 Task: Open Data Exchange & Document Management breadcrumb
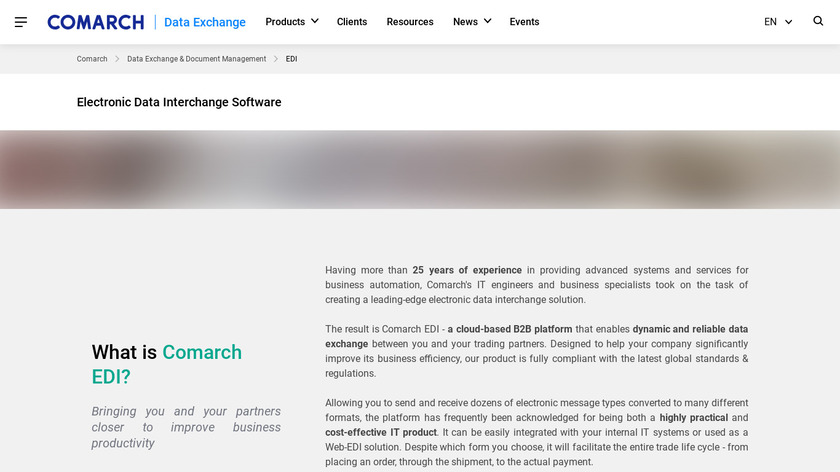197,59
